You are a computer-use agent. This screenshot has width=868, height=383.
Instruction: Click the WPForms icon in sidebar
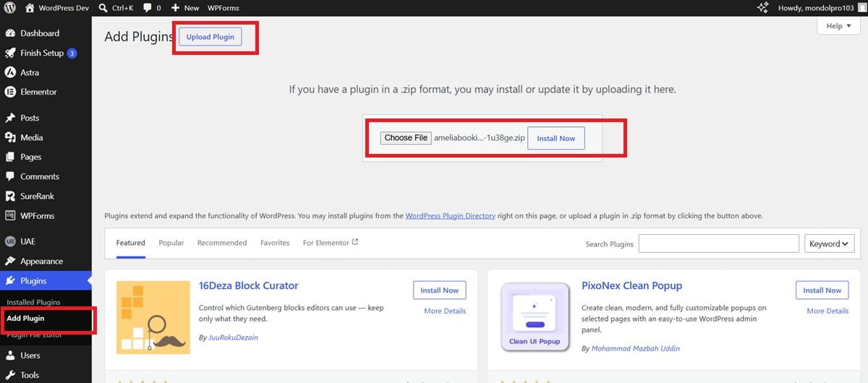[x=11, y=215]
